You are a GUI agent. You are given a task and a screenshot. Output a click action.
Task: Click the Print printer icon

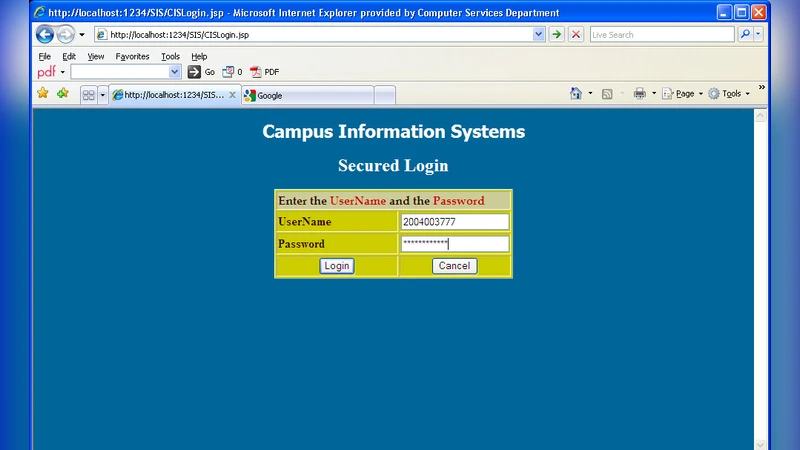(639, 93)
